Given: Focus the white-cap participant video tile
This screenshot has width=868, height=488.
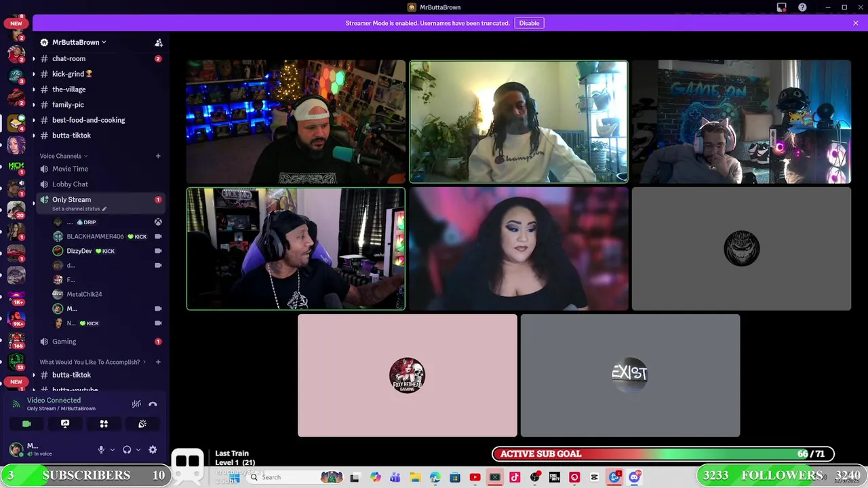Looking at the screenshot, I should (296, 122).
